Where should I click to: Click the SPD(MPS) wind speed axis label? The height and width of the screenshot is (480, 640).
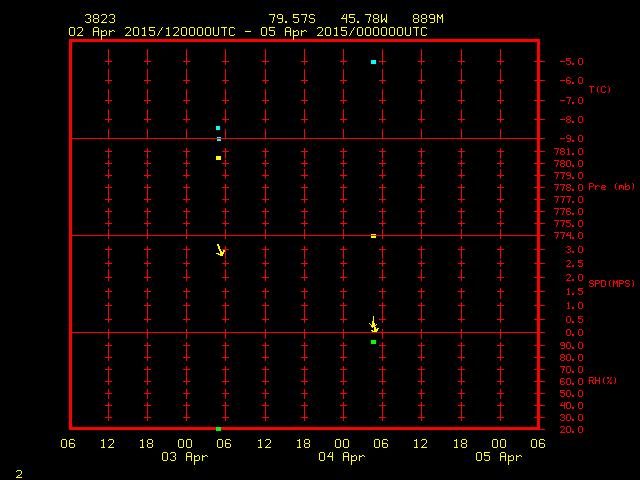[x=612, y=284]
